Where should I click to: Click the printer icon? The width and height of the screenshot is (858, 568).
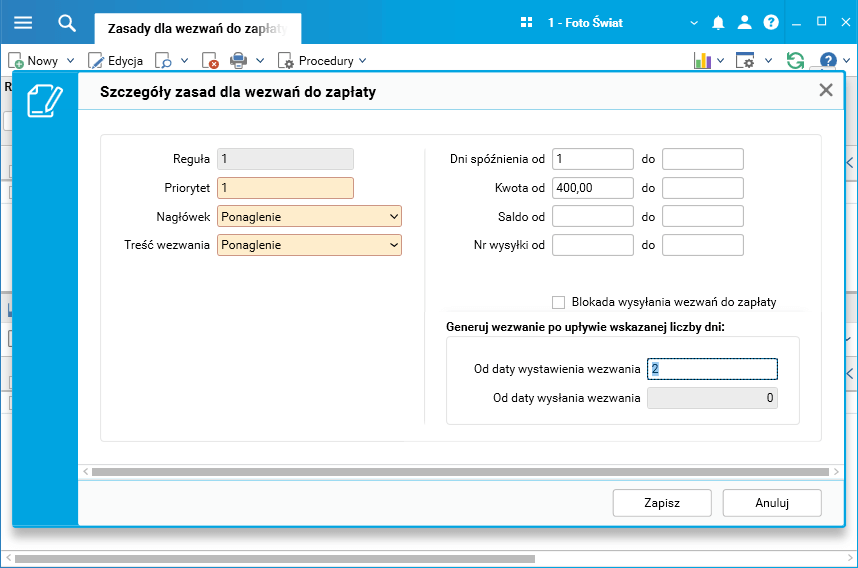(238, 61)
